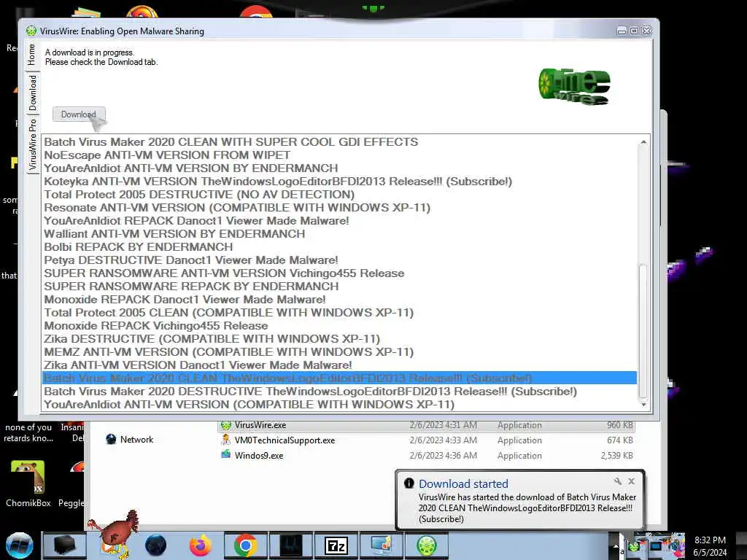This screenshot has height=560, width=747.
Task: Open the black box taskbar icon
Action: (x=65, y=545)
